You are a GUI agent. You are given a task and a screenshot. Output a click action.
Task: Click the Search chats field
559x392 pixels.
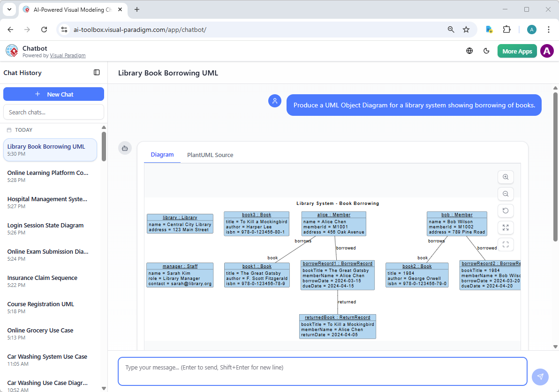53,112
